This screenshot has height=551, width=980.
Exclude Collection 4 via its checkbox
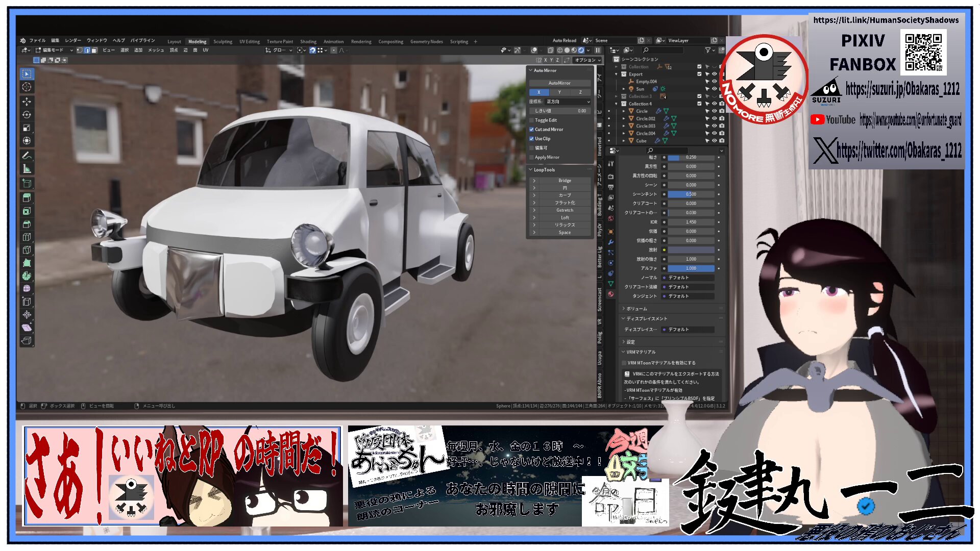click(699, 104)
